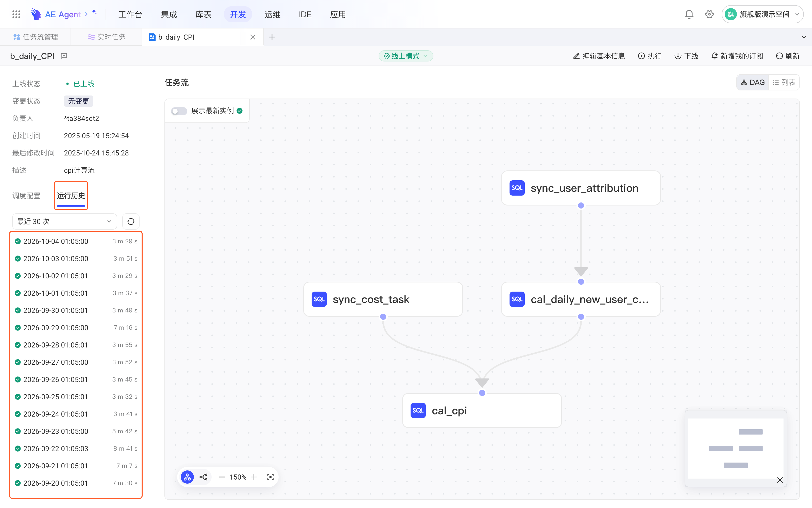The image size is (812, 508).
Task: Select the 运行历史 tab
Action: 71,196
